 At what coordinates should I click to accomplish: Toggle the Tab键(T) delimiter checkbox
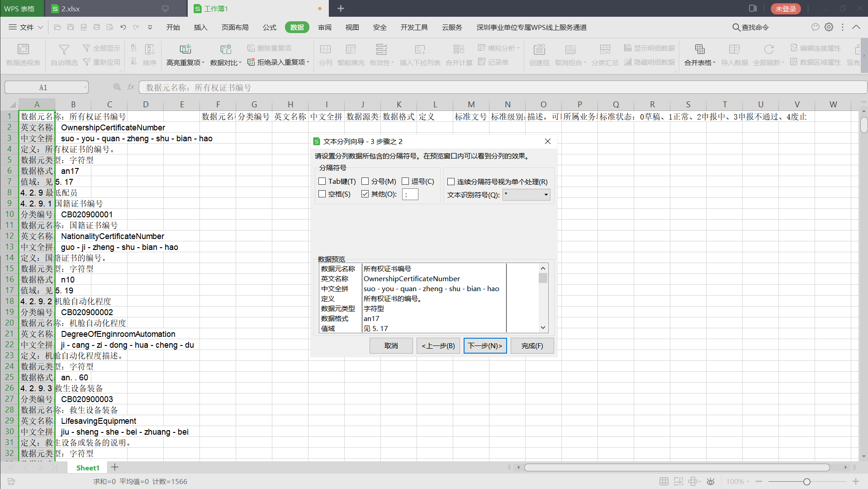click(322, 181)
